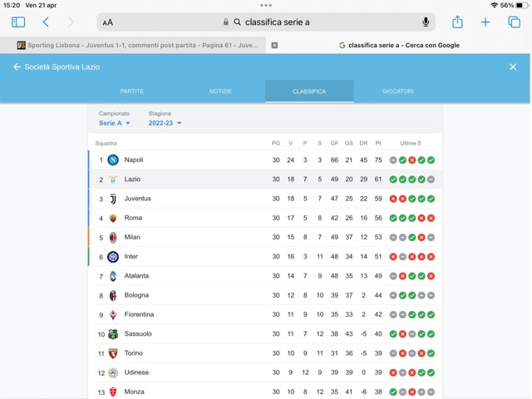Open the AA reader text options

pos(108,22)
